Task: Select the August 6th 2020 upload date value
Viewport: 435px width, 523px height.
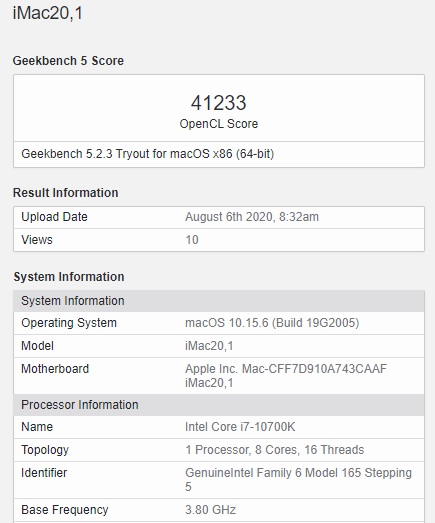Action: pyautogui.click(x=252, y=217)
